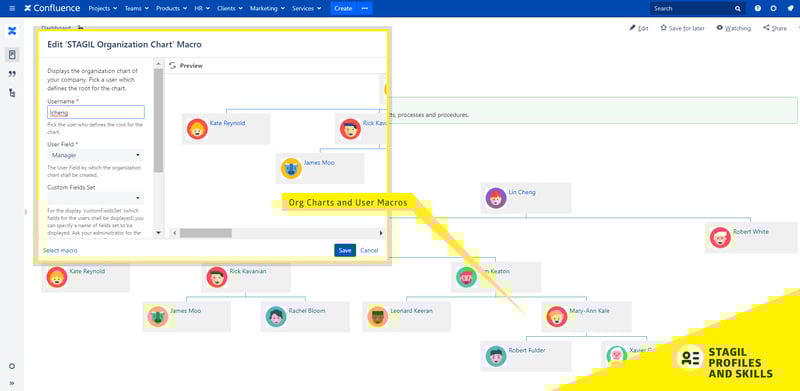
Task: Click the help question mark icon
Action: pyautogui.click(x=758, y=8)
